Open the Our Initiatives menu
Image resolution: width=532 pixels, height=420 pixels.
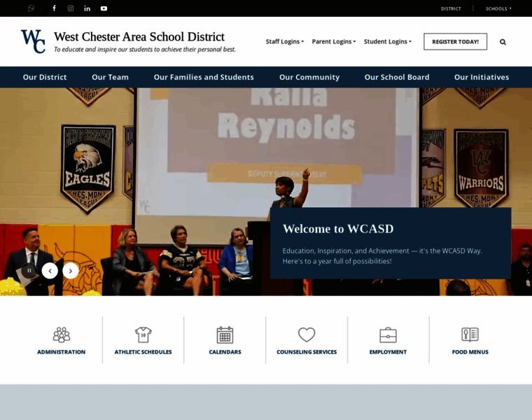[482, 77]
